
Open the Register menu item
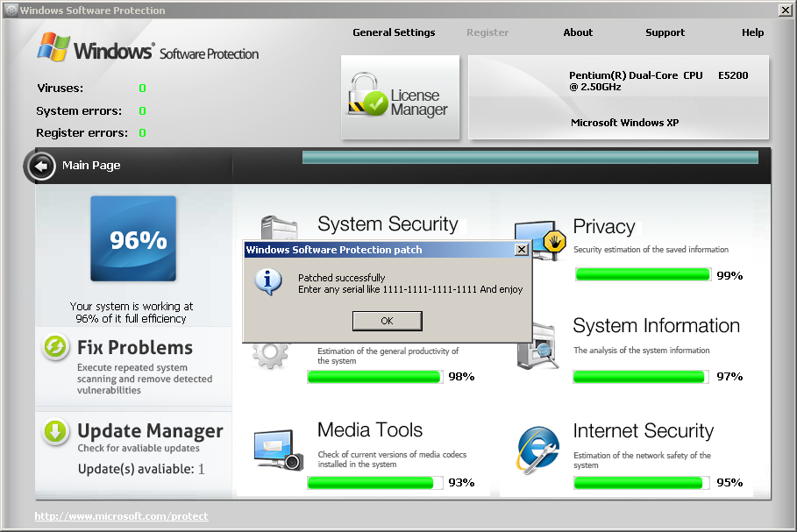(x=487, y=32)
